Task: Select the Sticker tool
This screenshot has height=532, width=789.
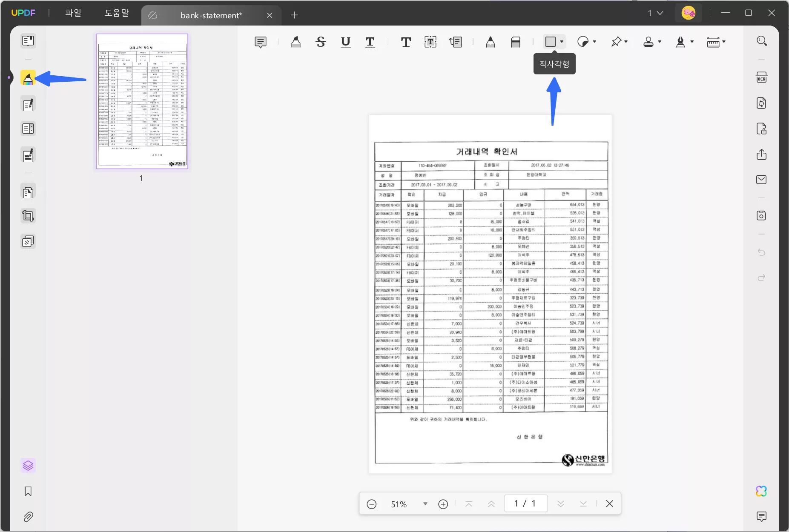Action: [583, 42]
